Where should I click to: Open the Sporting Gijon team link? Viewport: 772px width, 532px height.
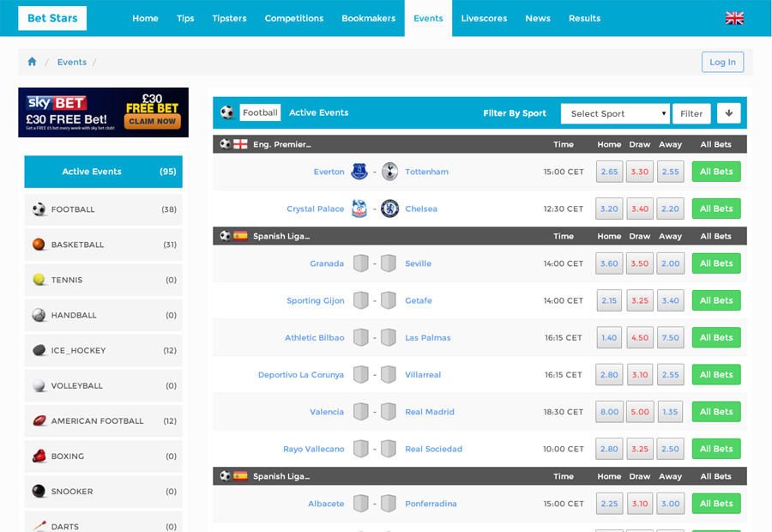pos(315,300)
